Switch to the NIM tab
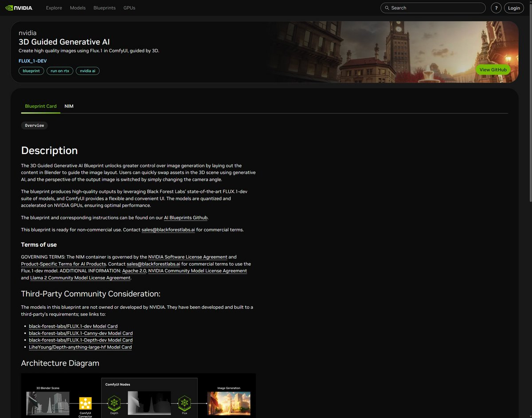This screenshot has height=418, width=532. [69, 106]
